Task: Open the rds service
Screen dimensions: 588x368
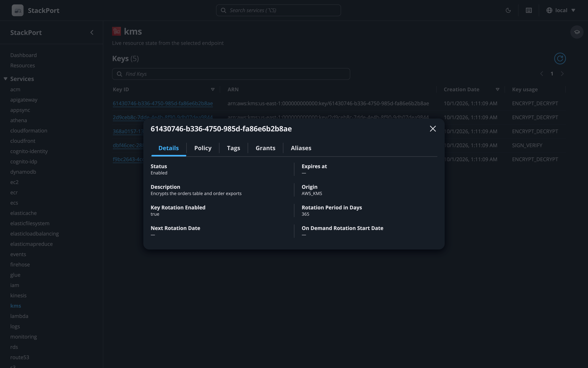Action: [x=14, y=347]
